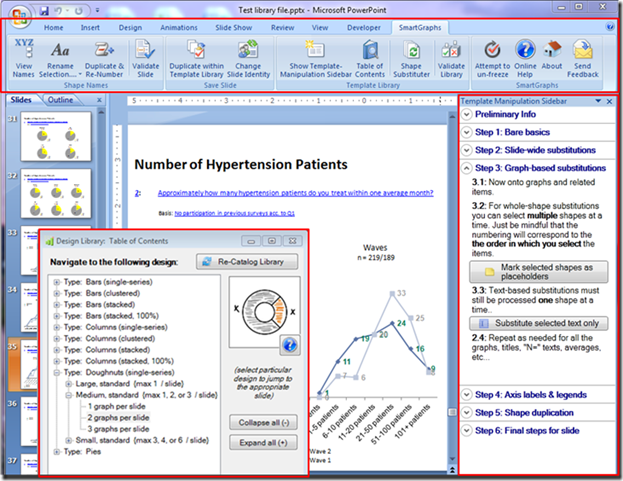Click Substitute selected text only button

click(x=539, y=323)
